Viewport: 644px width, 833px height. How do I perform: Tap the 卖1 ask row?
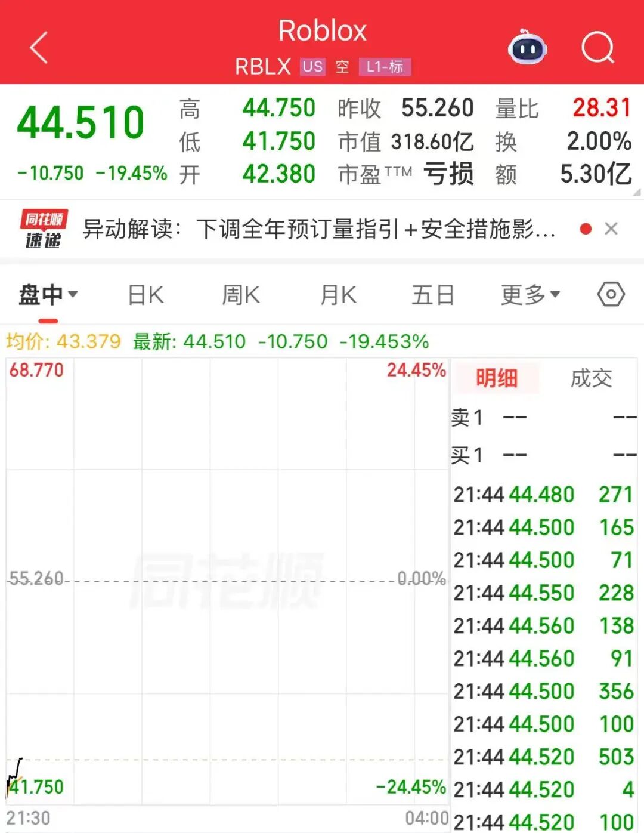(544, 417)
